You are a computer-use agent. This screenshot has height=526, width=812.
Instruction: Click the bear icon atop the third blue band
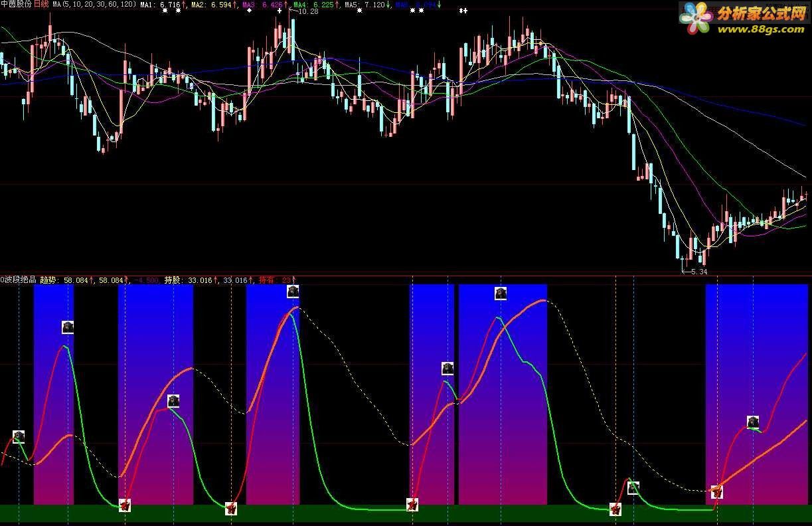click(293, 291)
